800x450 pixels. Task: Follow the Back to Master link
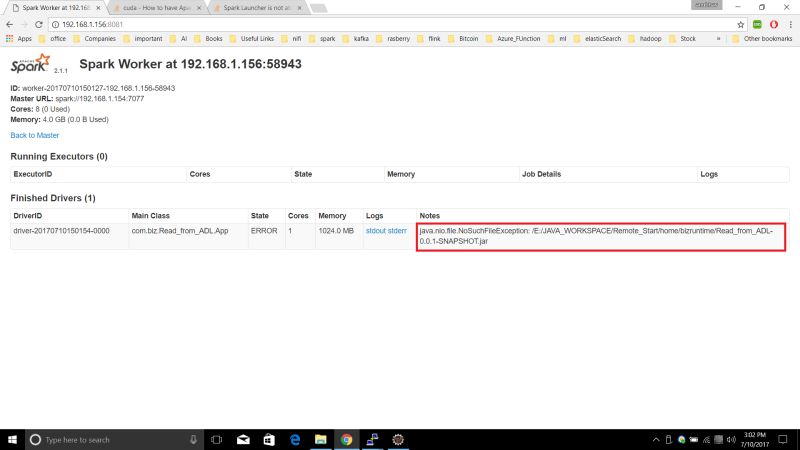click(35, 135)
